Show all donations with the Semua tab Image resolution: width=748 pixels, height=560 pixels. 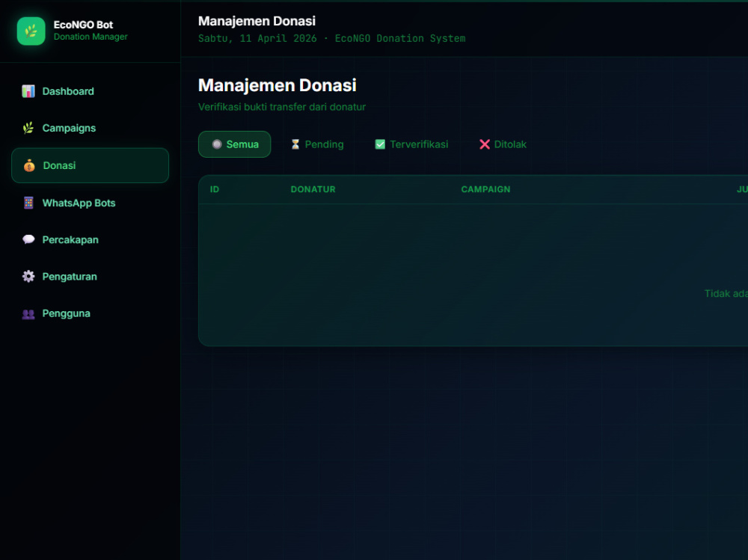235,144
